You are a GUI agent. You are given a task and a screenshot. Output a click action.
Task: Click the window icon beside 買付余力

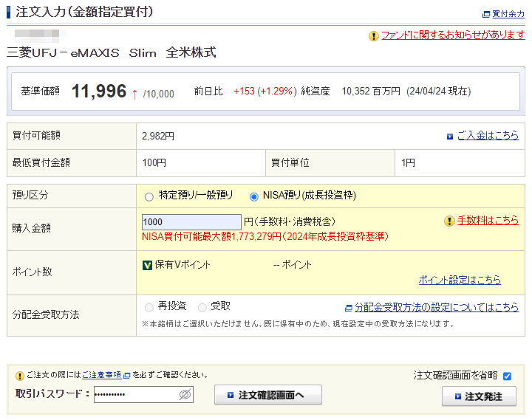click(x=485, y=14)
